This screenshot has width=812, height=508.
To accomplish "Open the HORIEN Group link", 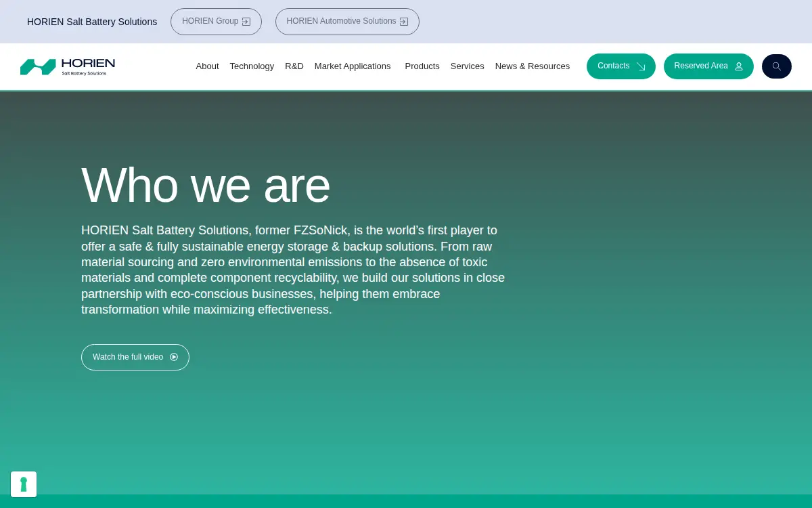I will tap(216, 22).
